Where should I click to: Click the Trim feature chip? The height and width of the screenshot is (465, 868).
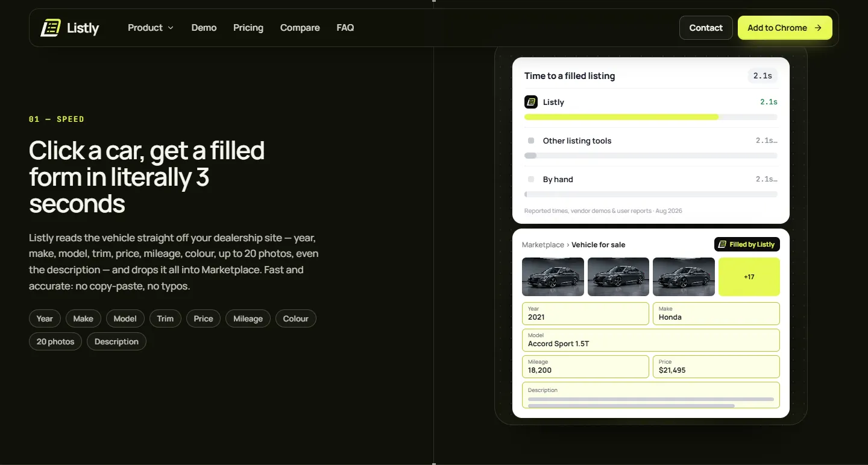click(x=165, y=318)
